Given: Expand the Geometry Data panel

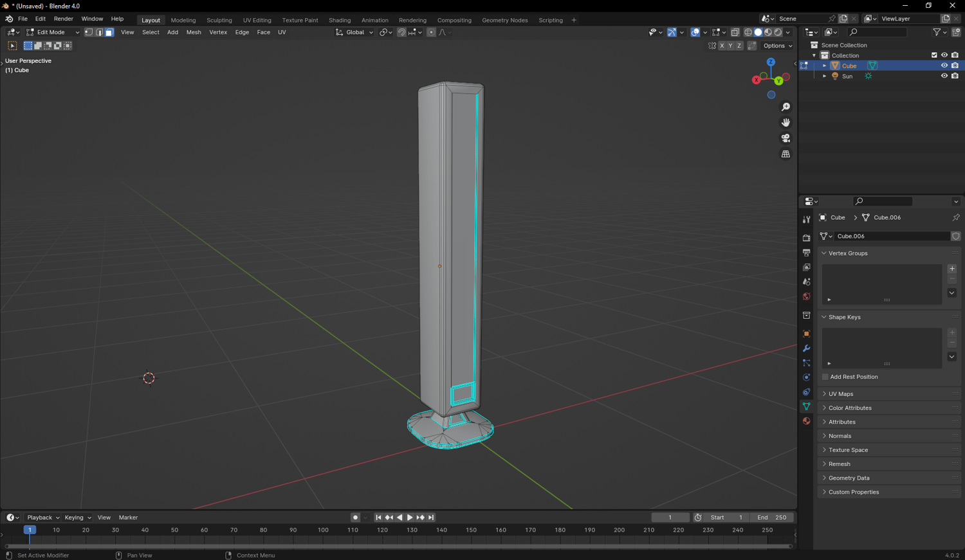Looking at the screenshot, I should pyautogui.click(x=849, y=478).
